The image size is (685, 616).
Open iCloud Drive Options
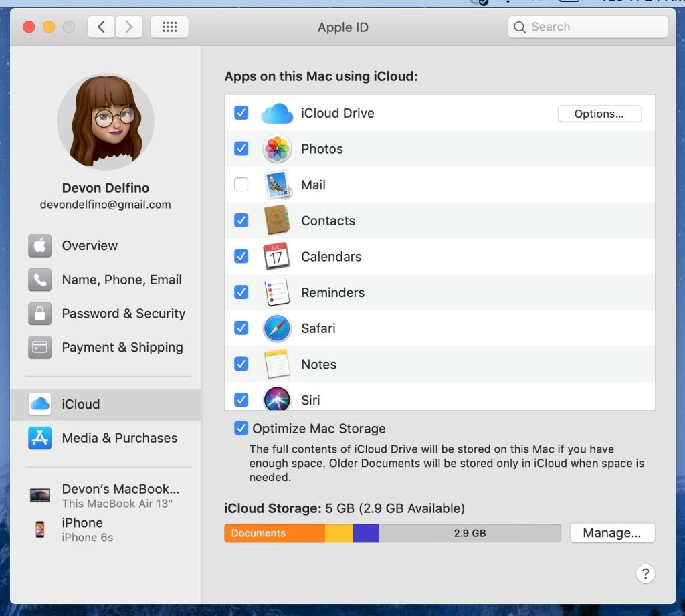click(x=599, y=114)
